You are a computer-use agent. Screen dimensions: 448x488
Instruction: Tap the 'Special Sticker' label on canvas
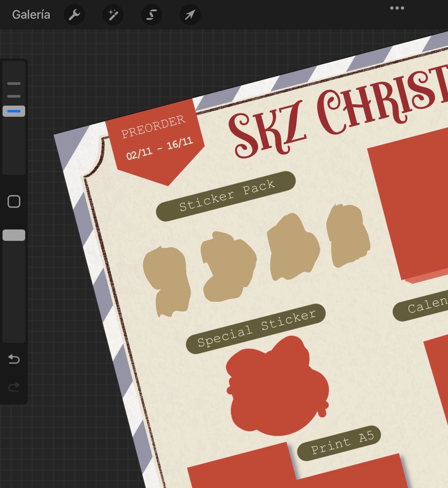coord(256,328)
